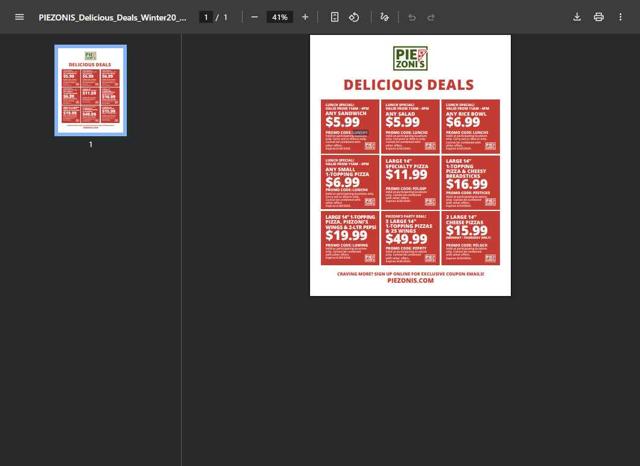Viewport: 640px width, 466px height.
Task: Click the Any Sandwich $5.99 coupon
Action: coord(350,126)
